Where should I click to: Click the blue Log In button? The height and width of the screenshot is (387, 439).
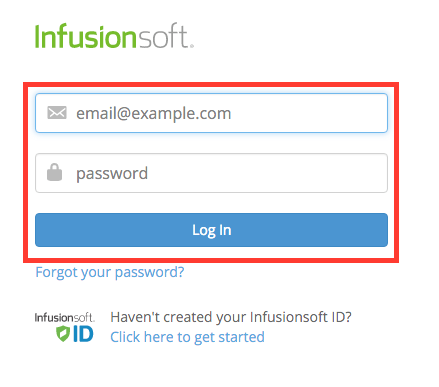pos(211,230)
